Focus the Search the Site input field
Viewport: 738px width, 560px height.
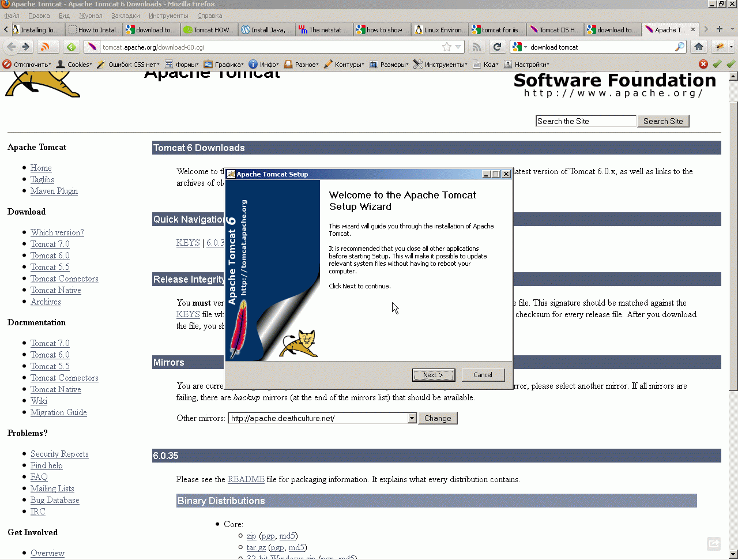(586, 121)
